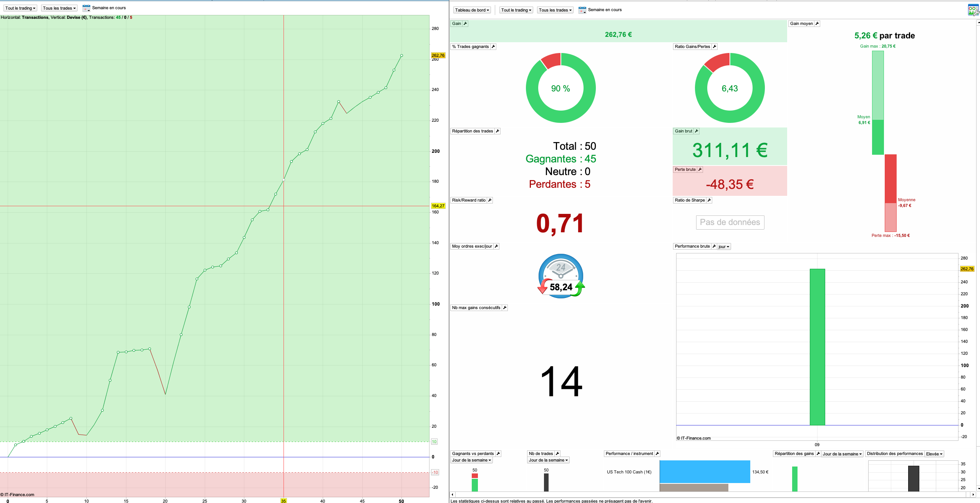The width and height of the screenshot is (980, 503).
Task: Click wrench icon next to Gain
Action: 465,23
